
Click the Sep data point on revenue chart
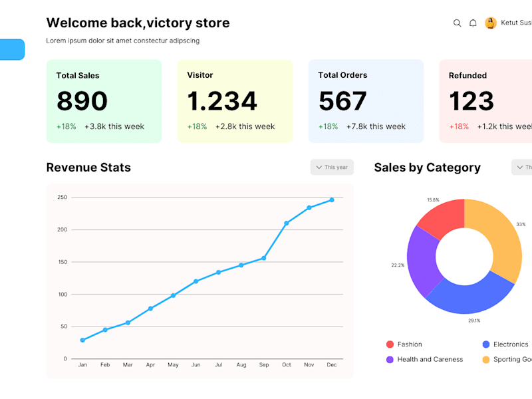(263, 258)
